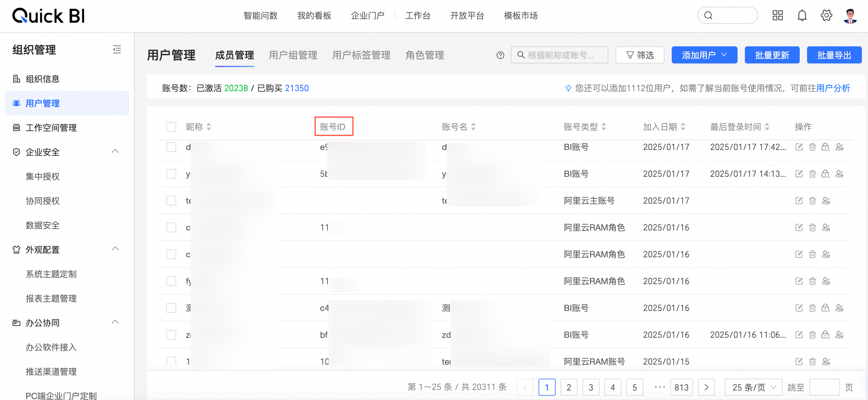Select checkbox of second 阿里云RAM角色 row
This screenshot has height=400, width=868.
pyautogui.click(x=171, y=255)
